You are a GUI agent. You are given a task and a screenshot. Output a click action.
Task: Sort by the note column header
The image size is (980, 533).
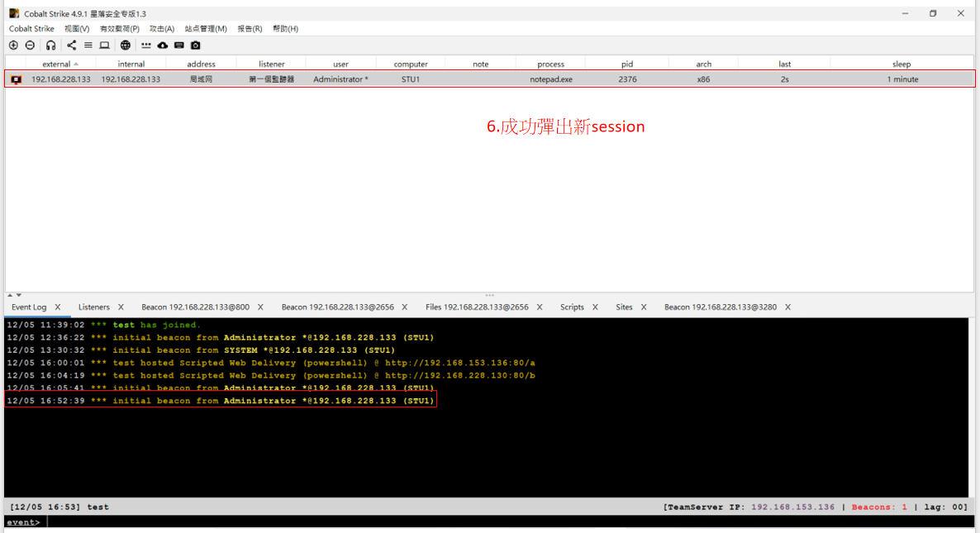pos(481,64)
